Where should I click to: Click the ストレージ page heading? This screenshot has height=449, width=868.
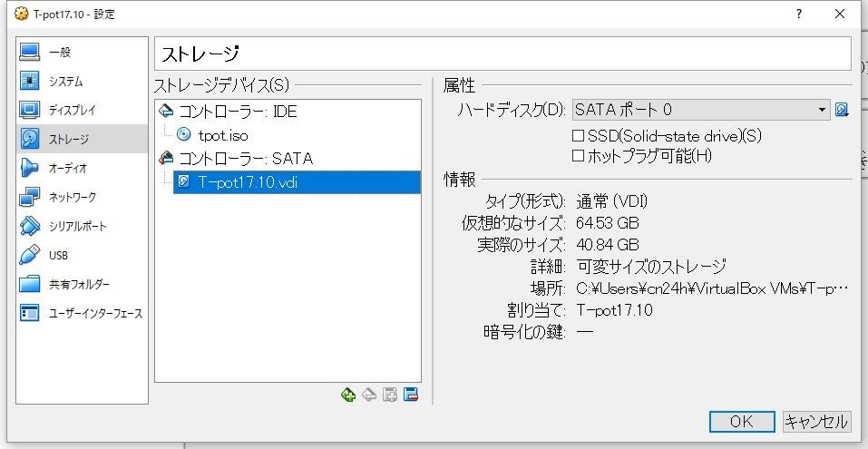coord(200,54)
